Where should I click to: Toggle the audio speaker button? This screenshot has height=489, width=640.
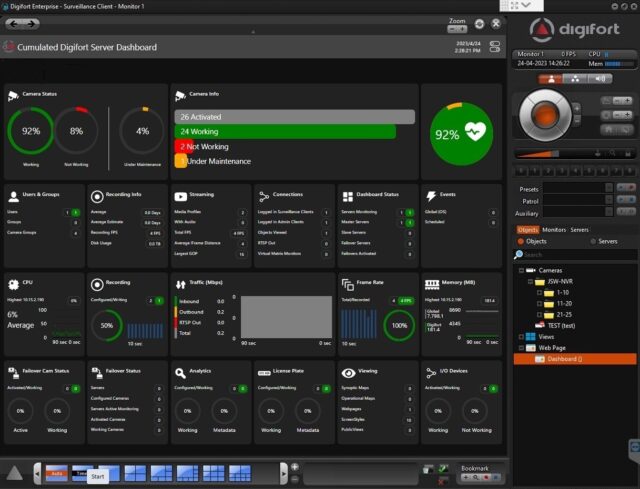(600, 79)
